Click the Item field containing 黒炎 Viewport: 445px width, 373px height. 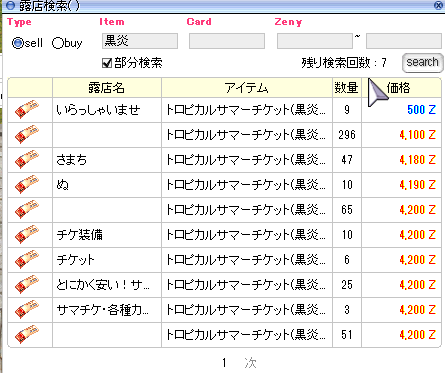click(140, 41)
